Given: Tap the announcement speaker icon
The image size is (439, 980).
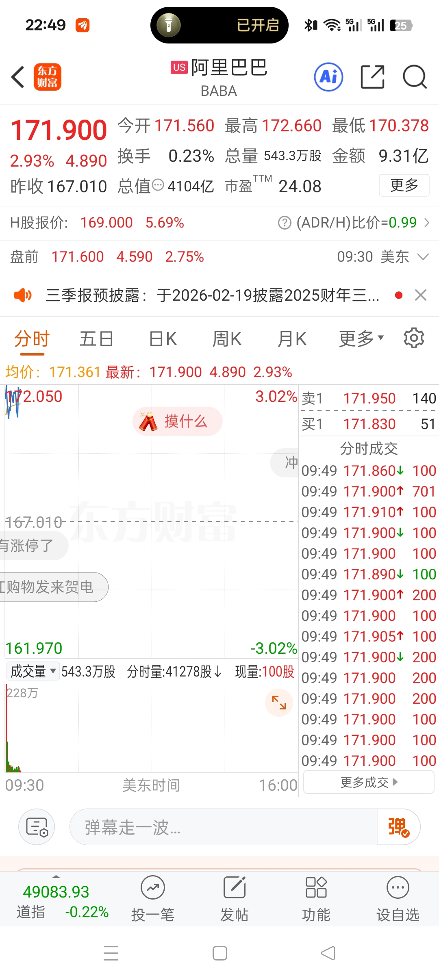Looking at the screenshot, I should (23, 295).
